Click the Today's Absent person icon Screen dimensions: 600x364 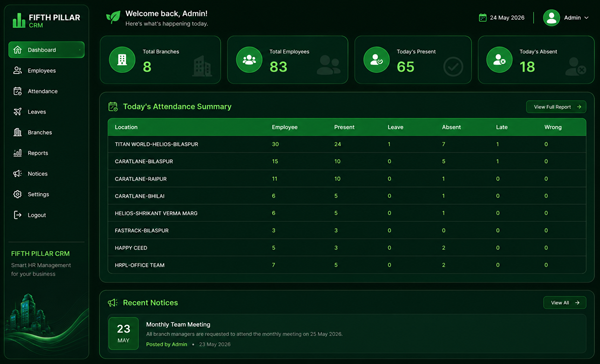pyautogui.click(x=499, y=60)
